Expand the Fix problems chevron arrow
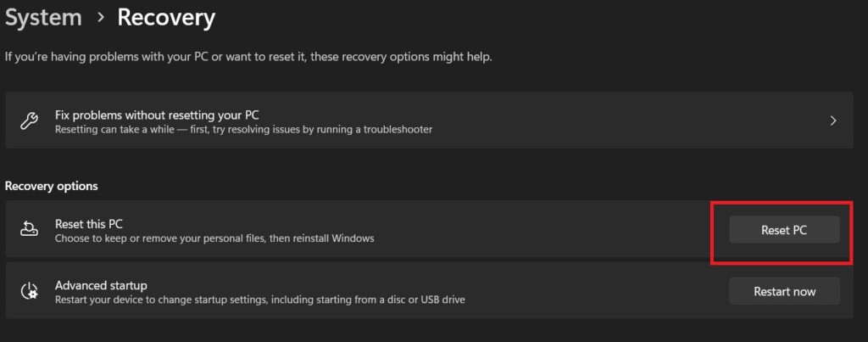This screenshot has height=342, width=868. point(833,121)
